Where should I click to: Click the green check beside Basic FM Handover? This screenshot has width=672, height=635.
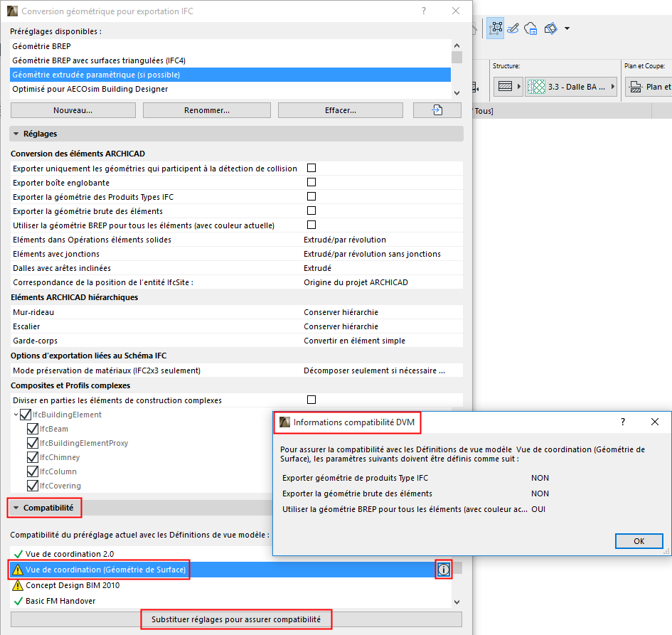(x=18, y=601)
